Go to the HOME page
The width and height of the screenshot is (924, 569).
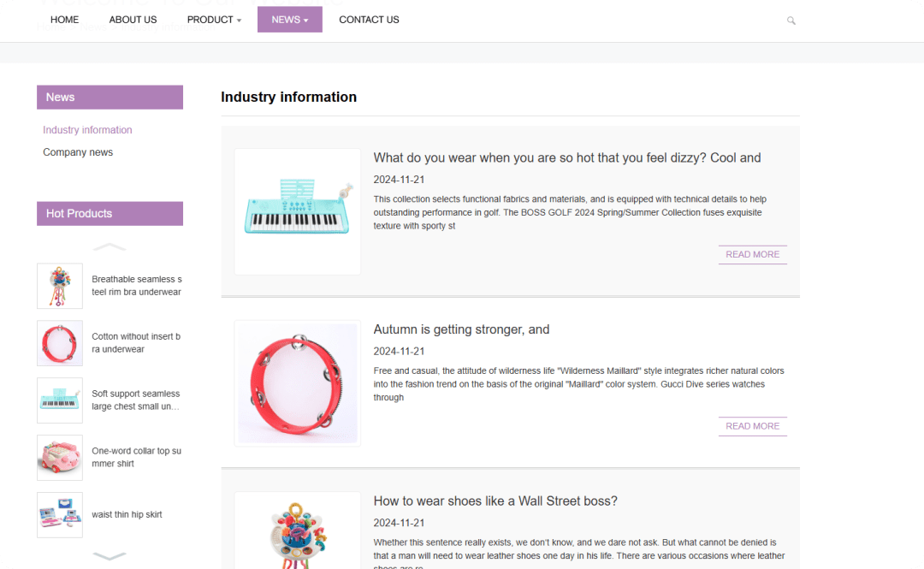coord(64,20)
